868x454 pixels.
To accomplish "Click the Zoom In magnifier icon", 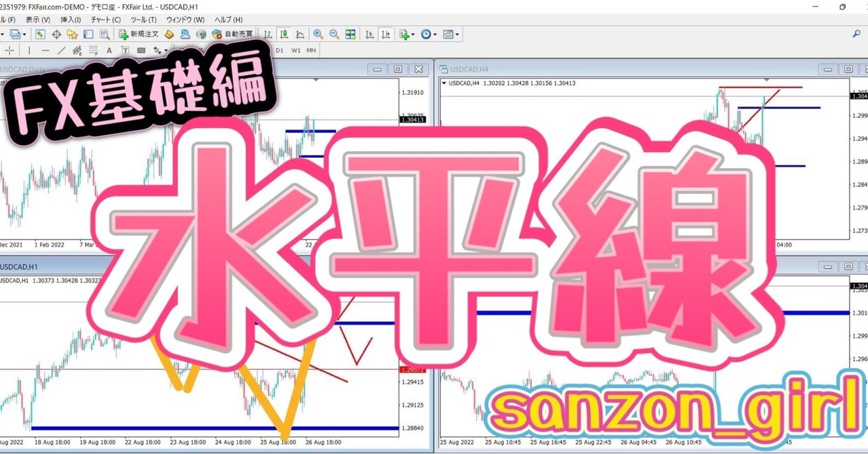I will 317,34.
